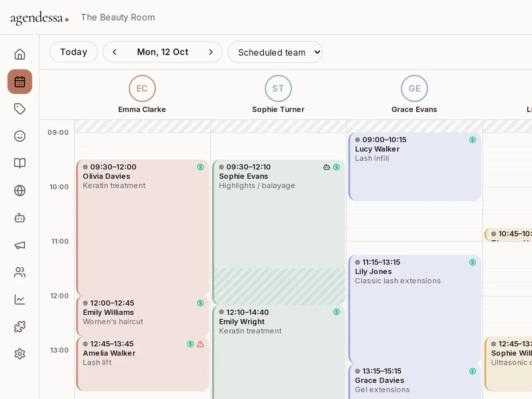Click Grace Evans' GE avatar
Image resolution: width=532 pixels, height=399 pixels.
415,88
